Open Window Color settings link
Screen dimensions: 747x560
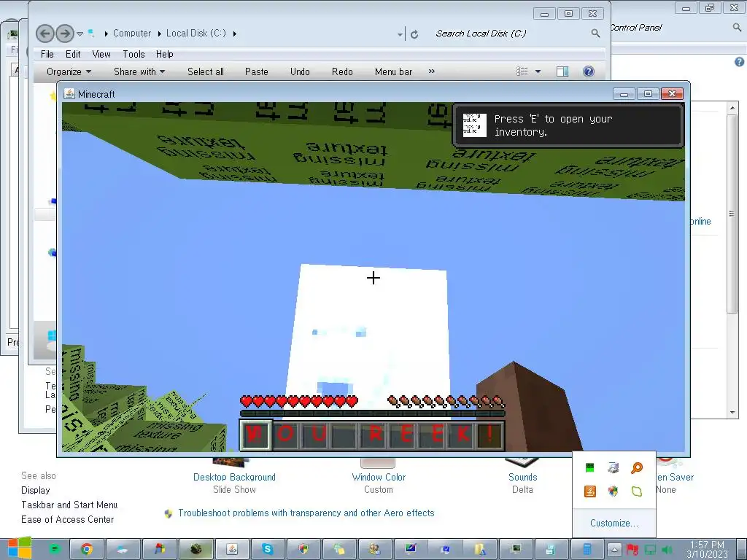pyautogui.click(x=379, y=477)
